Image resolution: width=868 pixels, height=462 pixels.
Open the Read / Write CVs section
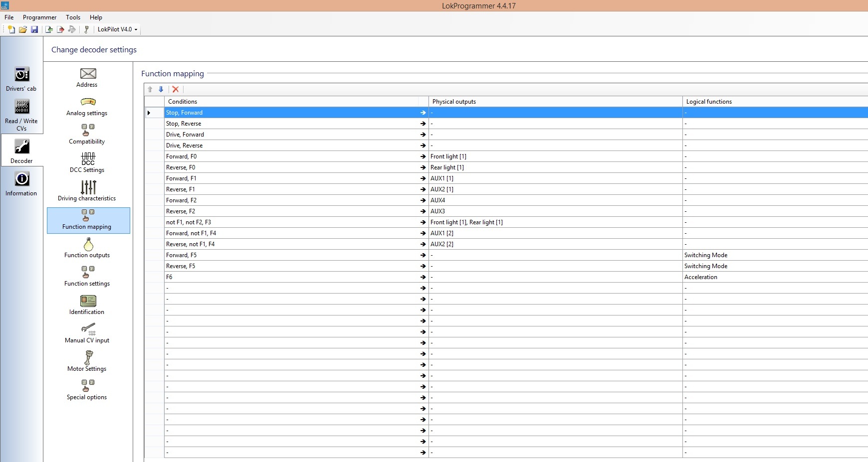pos(21,115)
